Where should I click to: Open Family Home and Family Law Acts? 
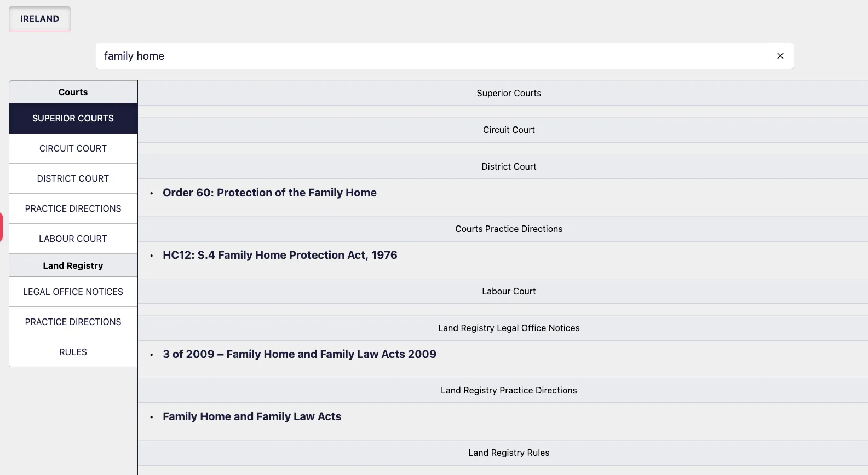click(252, 416)
